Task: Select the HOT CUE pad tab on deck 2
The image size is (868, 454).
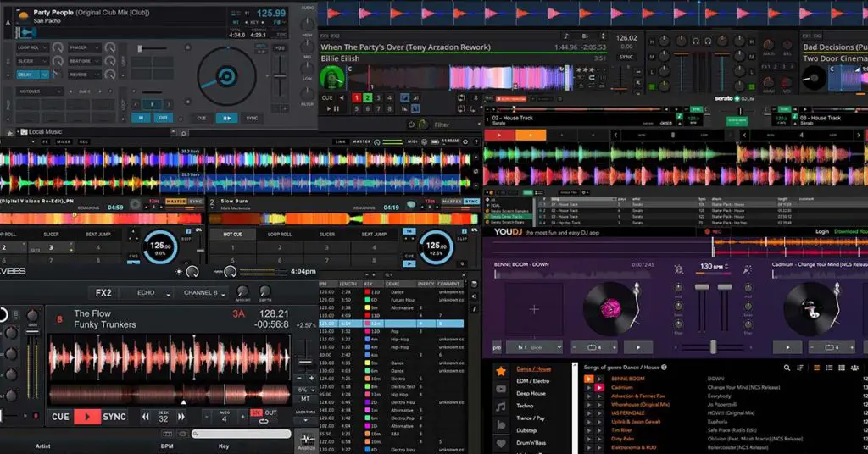Action: pyautogui.click(x=232, y=235)
